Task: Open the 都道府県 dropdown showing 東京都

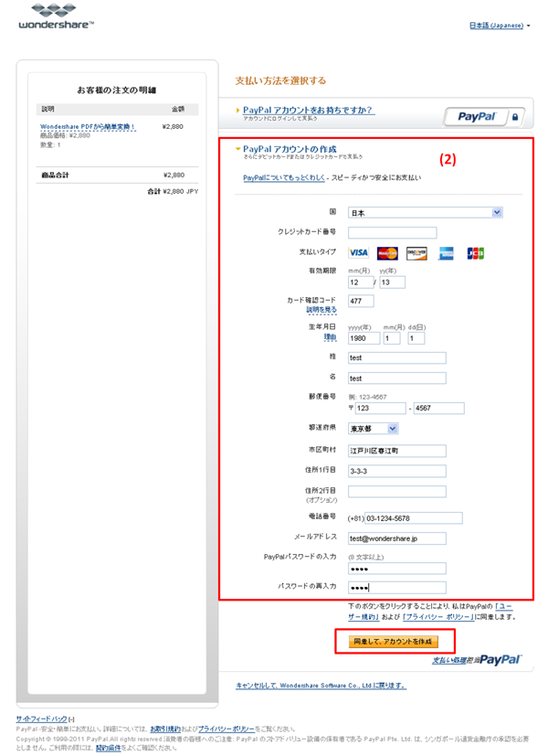Action: (374, 429)
